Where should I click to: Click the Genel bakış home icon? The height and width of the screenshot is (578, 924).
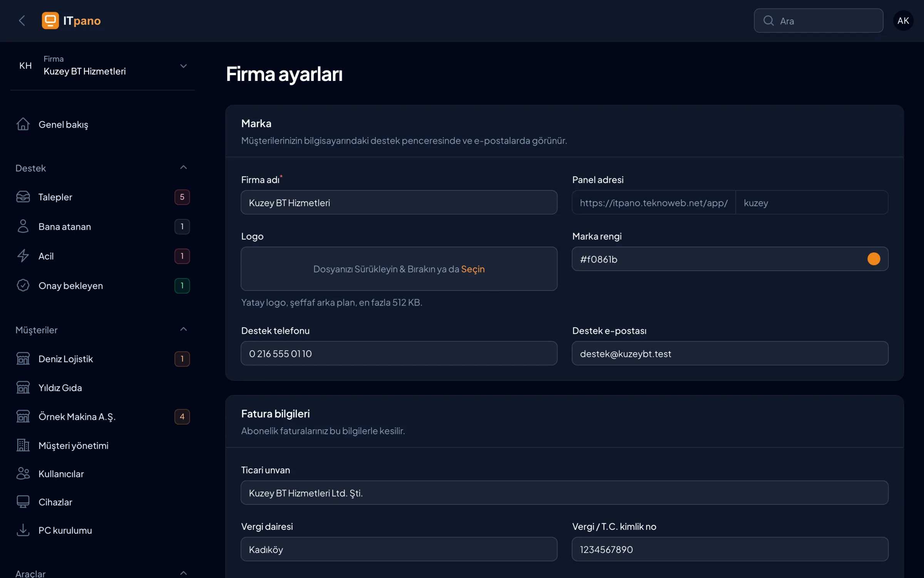coord(23,124)
